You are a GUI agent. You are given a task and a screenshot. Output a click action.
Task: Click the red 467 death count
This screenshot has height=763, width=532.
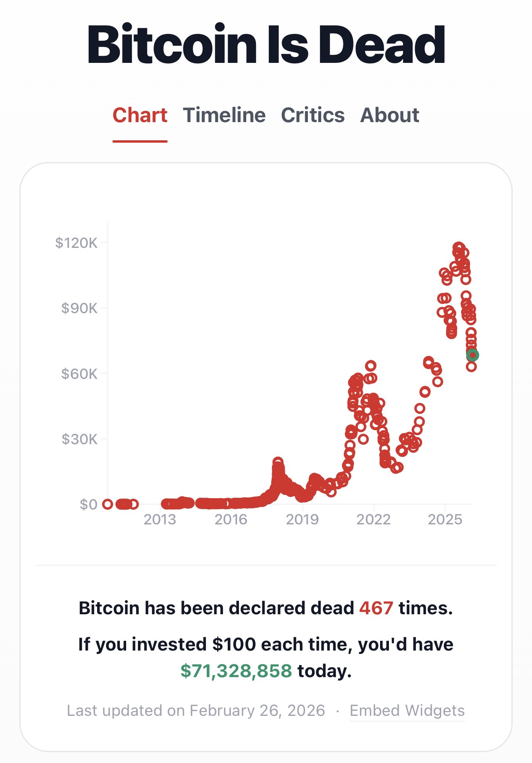[376, 608]
